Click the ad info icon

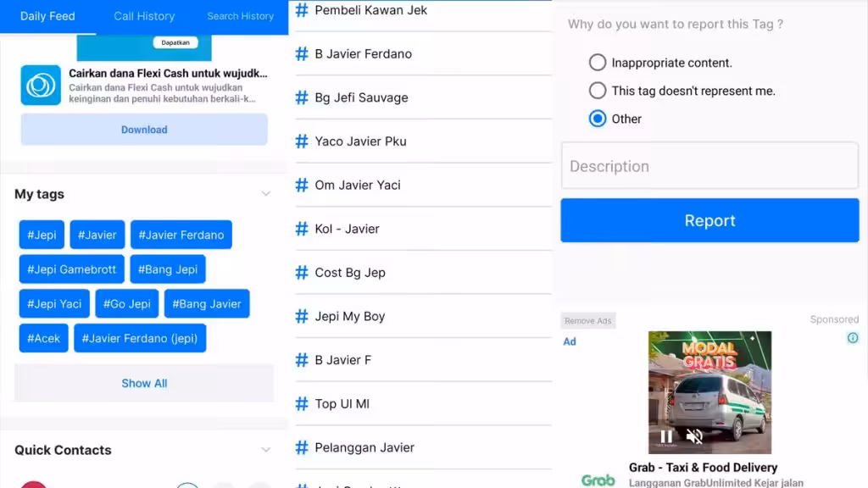(853, 338)
